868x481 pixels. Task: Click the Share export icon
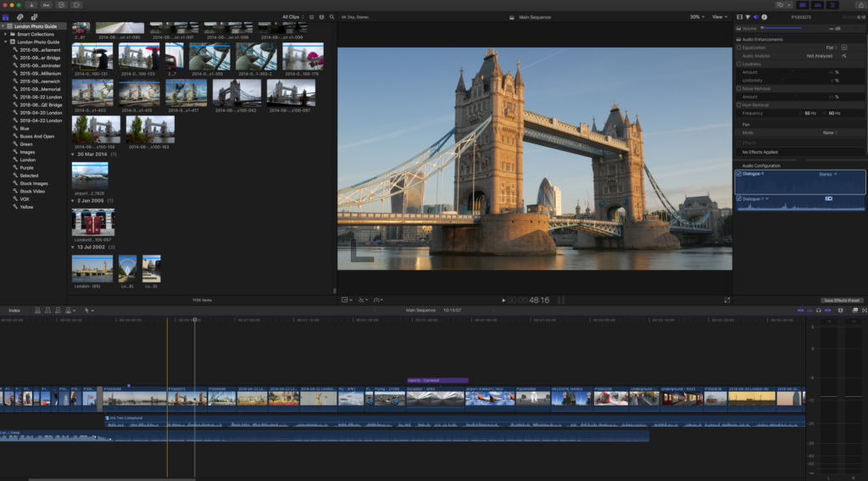862,4
